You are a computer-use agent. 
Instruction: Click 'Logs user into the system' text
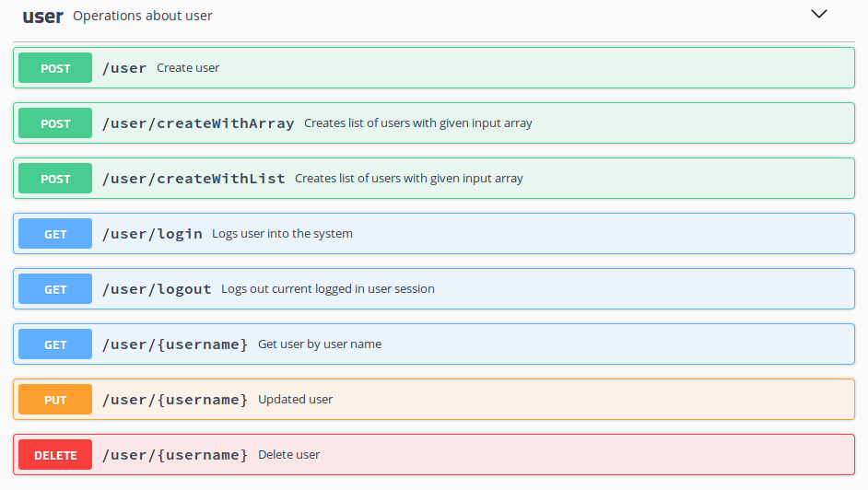coord(282,233)
